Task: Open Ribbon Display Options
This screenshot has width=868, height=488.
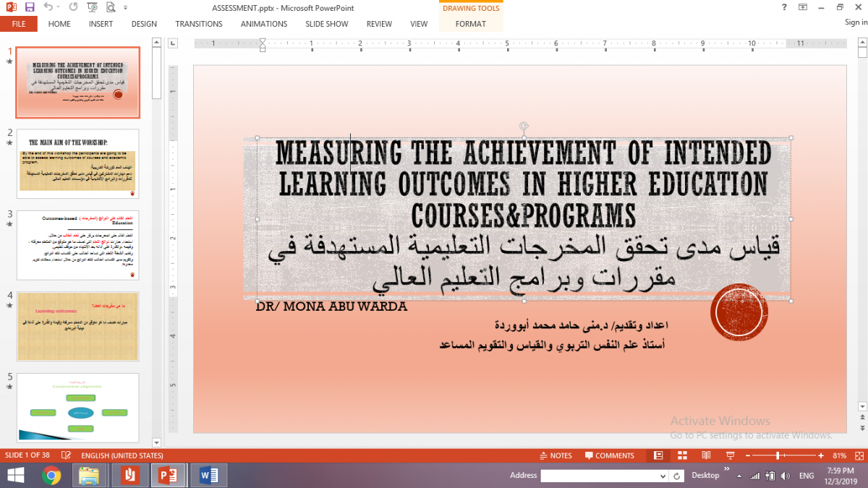Action: pyautogui.click(x=803, y=7)
